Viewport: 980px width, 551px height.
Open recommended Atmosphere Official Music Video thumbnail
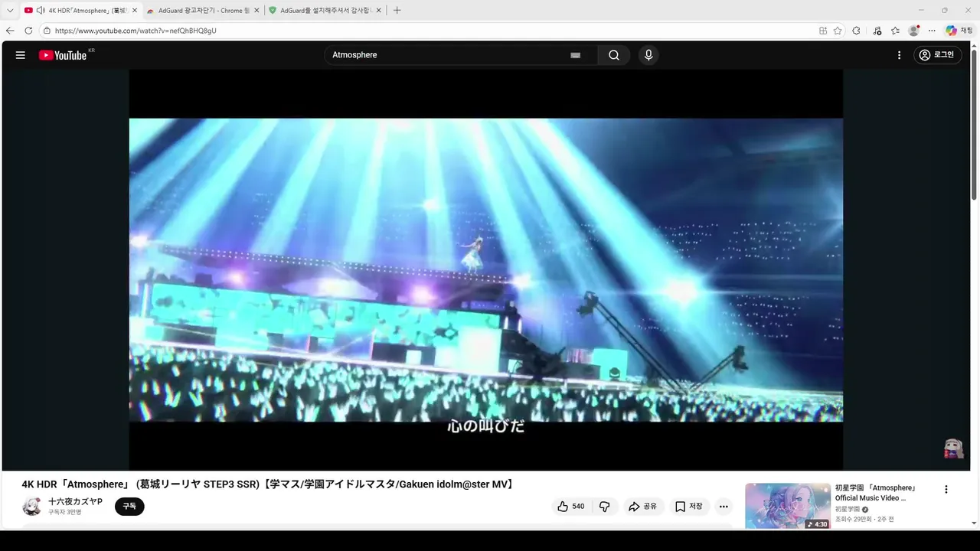pyautogui.click(x=788, y=506)
